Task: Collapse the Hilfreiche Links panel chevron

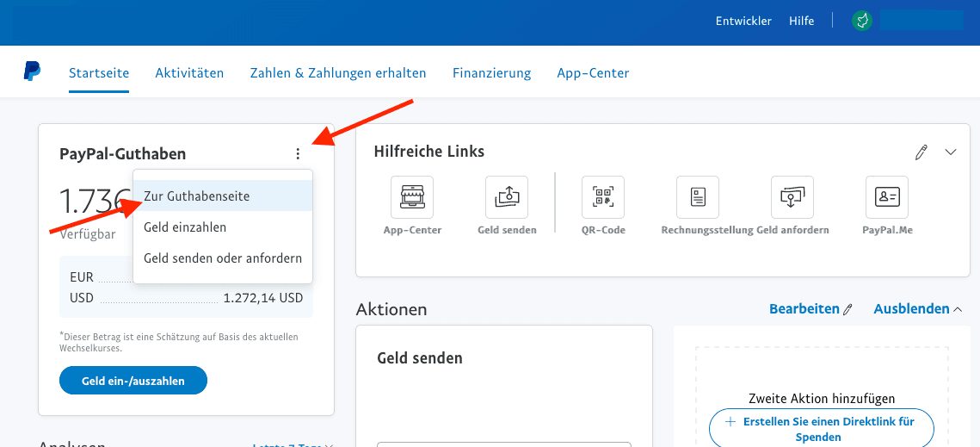Action: click(951, 152)
